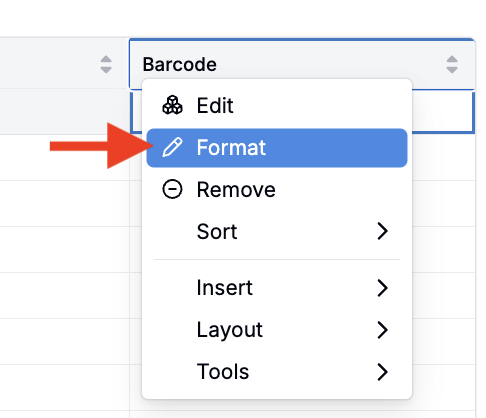The height and width of the screenshot is (418, 486).
Task: Click the sort arrows in the Barcode header
Action: [452, 64]
